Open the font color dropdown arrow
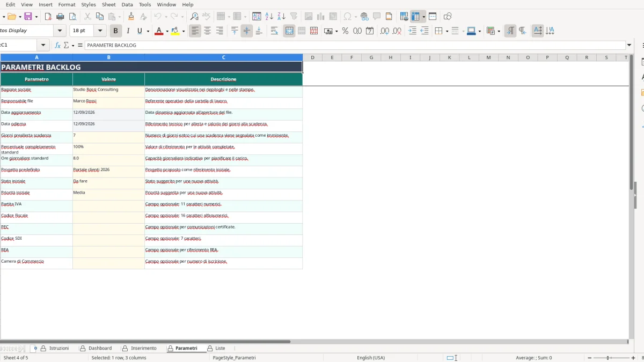The height and width of the screenshot is (362, 644). click(167, 31)
